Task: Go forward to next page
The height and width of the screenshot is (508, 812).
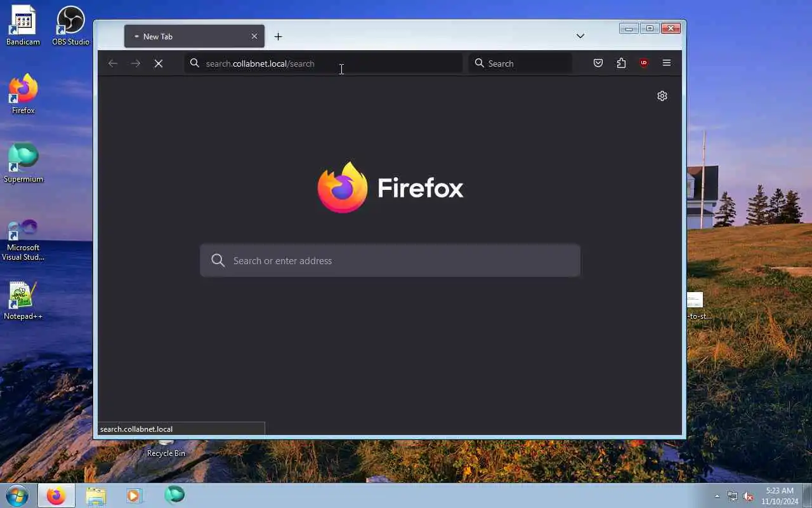Action: (136, 63)
